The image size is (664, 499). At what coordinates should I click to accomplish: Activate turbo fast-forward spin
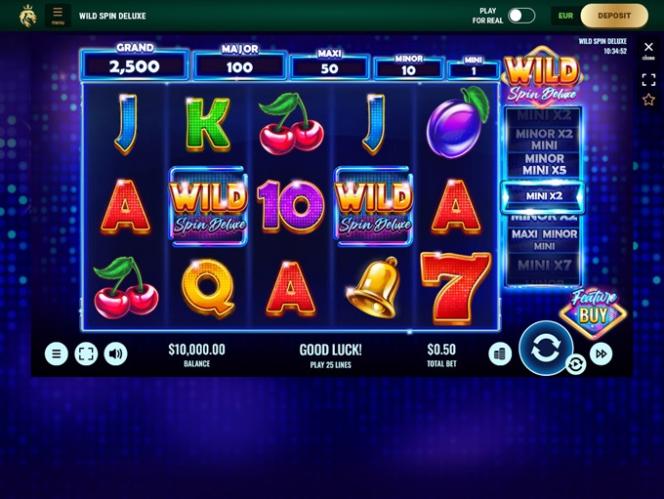coord(601,354)
